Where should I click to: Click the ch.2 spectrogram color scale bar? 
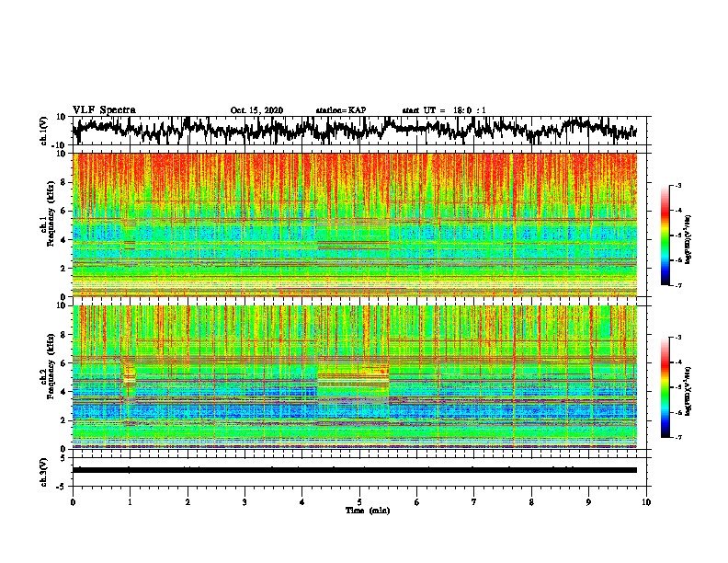[x=665, y=387]
